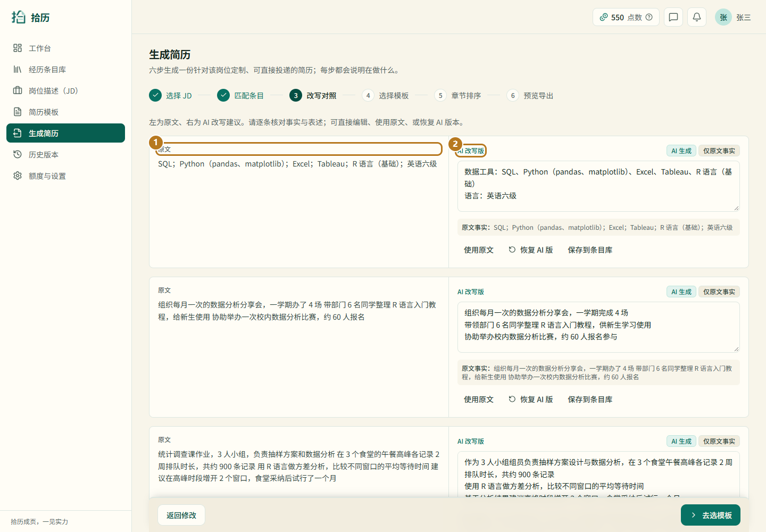Open 工作台 in the sidebar
The height and width of the screenshot is (532, 766).
pyautogui.click(x=65, y=48)
